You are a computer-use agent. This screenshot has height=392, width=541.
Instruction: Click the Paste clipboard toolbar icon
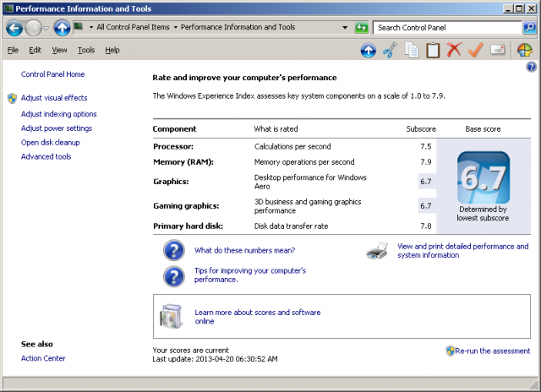433,51
